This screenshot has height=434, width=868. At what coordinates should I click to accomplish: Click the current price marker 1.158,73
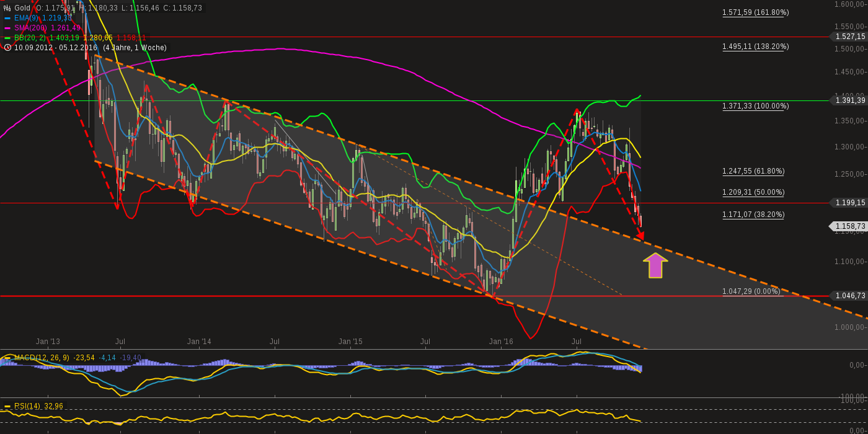(x=848, y=227)
